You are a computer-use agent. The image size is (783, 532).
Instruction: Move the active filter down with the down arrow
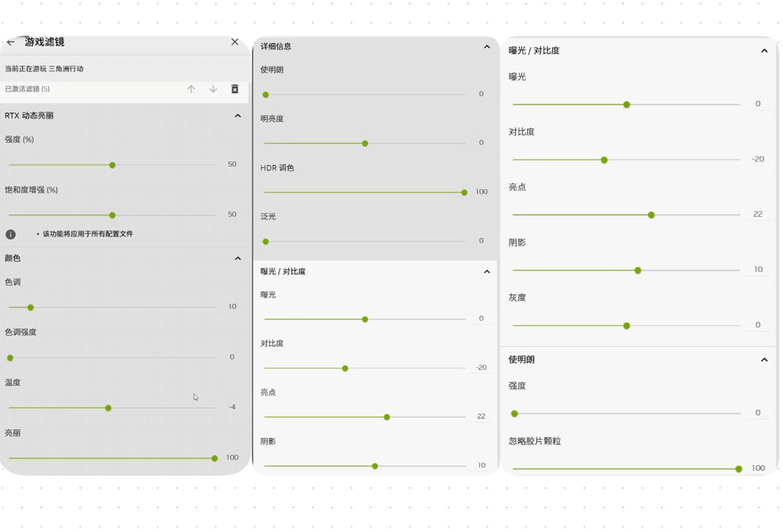point(213,89)
